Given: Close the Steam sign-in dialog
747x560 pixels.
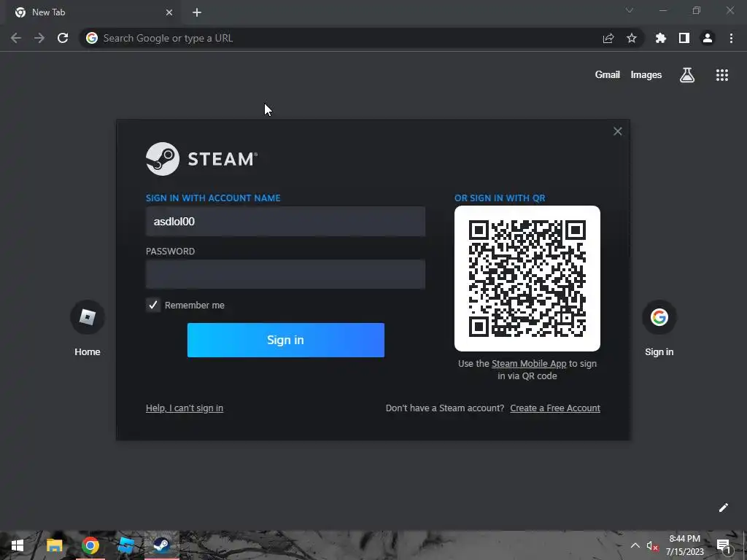Looking at the screenshot, I should pos(617,131).
